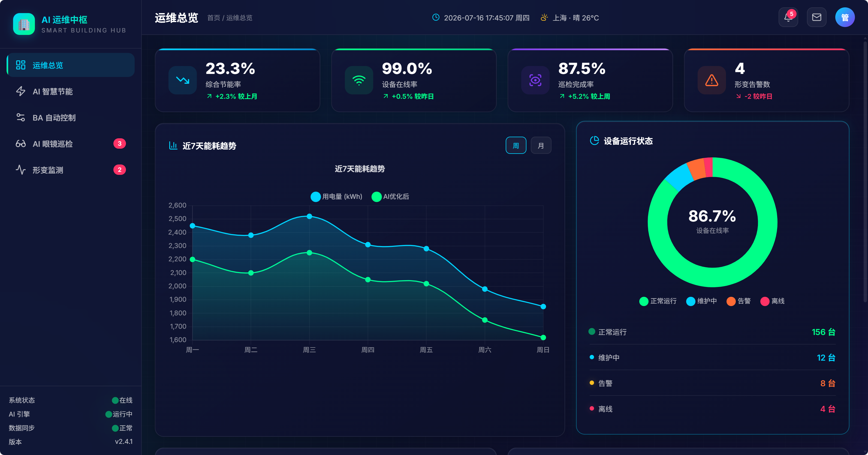
Task: Click the 维护中 12 台 list row
Action: (712, 358)
